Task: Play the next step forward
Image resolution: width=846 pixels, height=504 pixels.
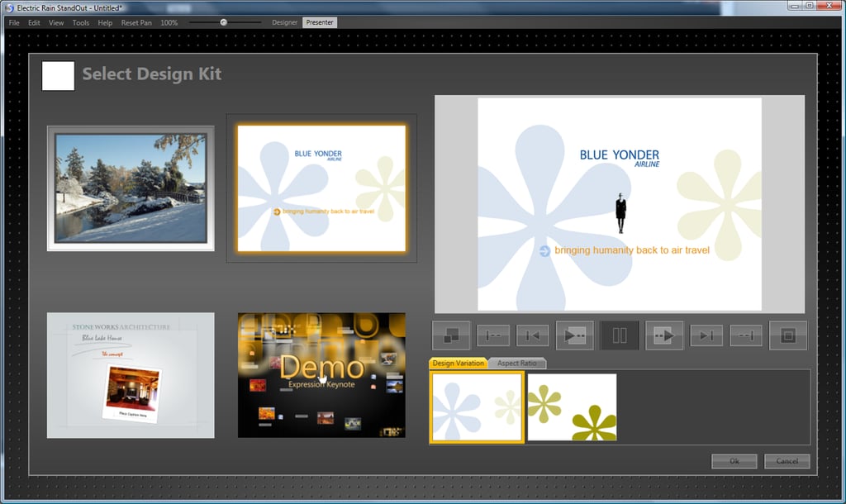Action: point(664,335)
